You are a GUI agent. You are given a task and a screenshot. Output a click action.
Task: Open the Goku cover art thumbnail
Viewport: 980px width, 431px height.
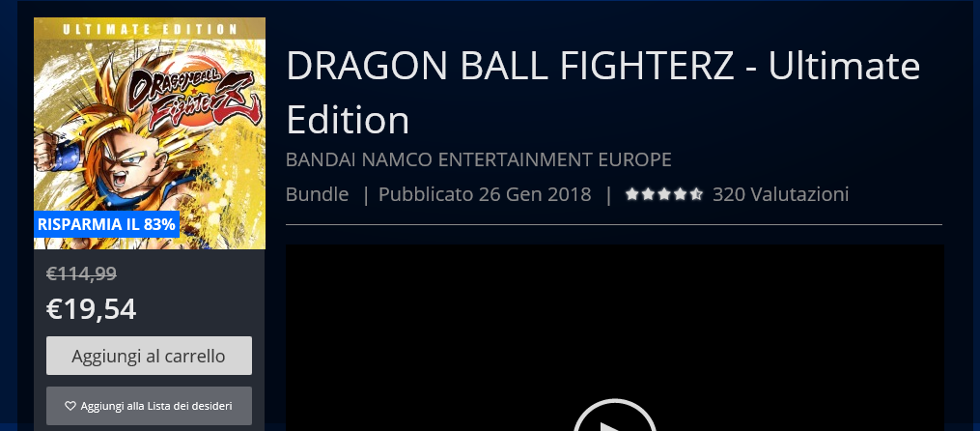point(150,133)
